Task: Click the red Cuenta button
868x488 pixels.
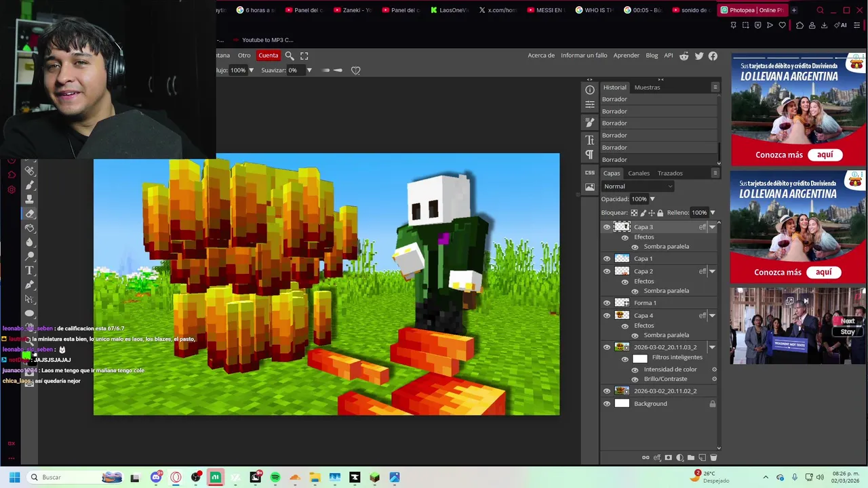Action: pos(268,56)
